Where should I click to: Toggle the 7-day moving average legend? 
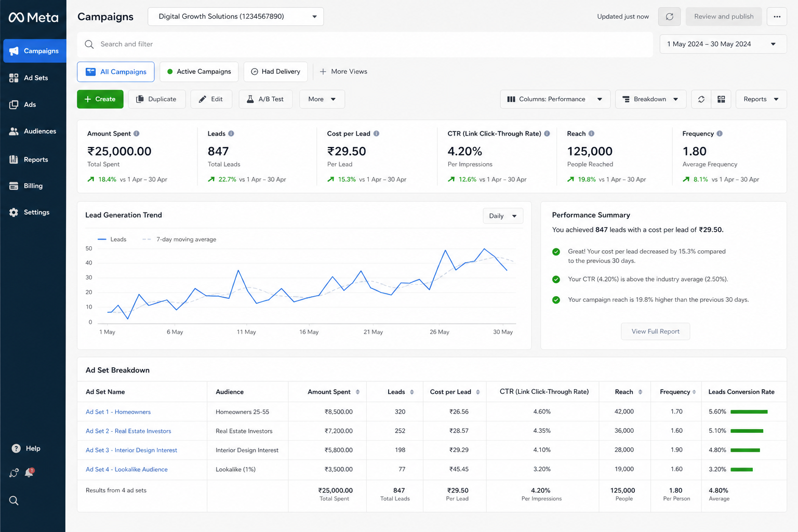179,240
